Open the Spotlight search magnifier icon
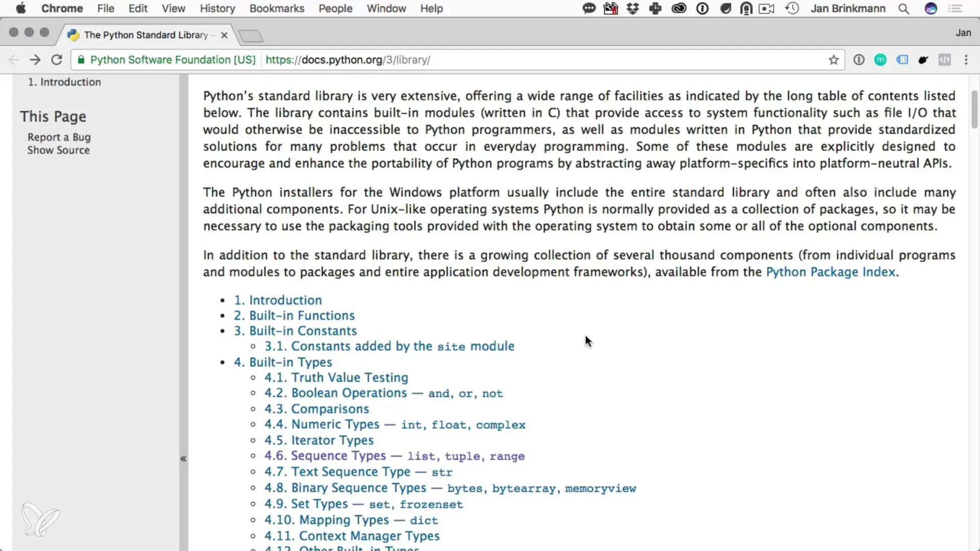980x551 pixels. pyautogui.click(x=903, y=9)
